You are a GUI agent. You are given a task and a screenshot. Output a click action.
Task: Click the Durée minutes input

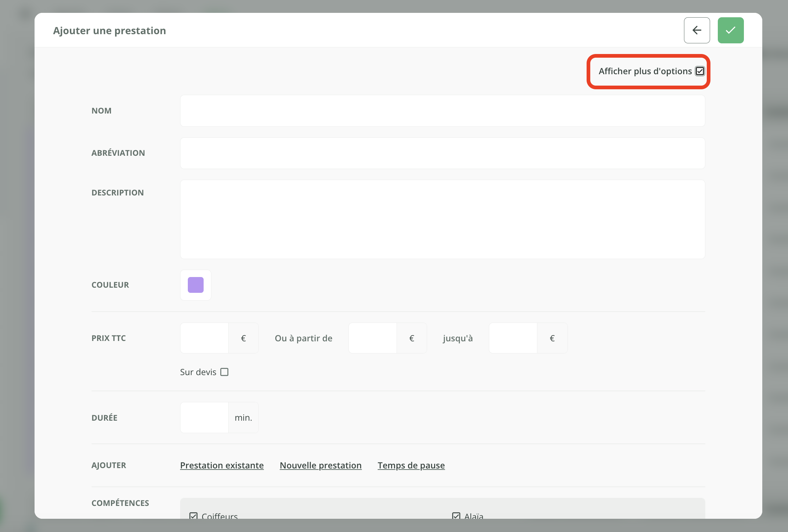click(x=204, y=418)
